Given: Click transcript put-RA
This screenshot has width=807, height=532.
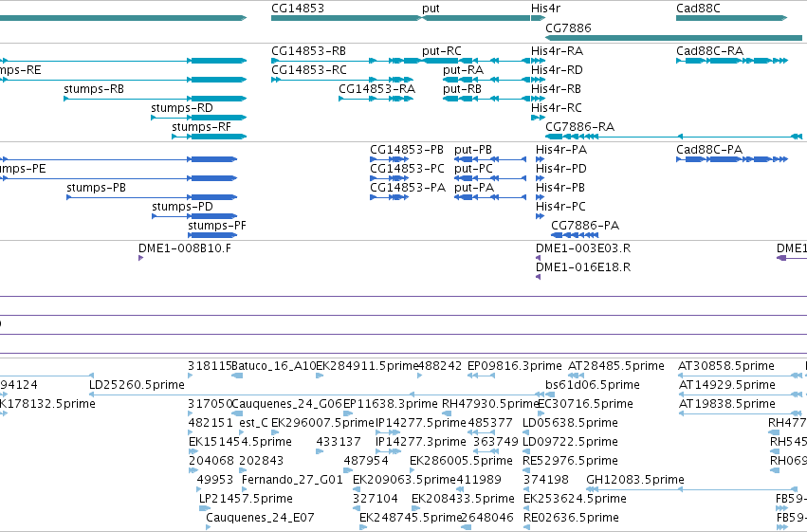Looking at the screenshot, I should (x=486, y=80).
